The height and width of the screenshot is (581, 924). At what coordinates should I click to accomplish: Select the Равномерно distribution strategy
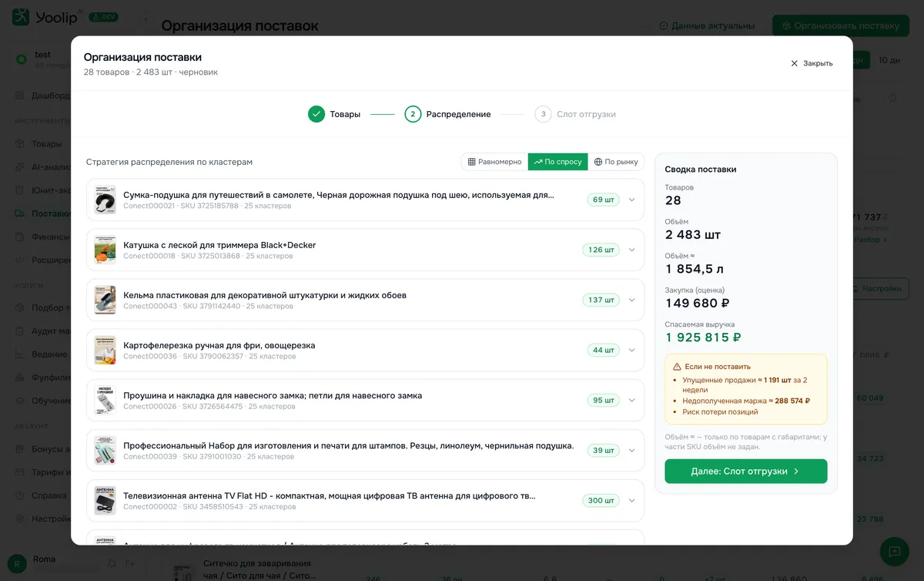tap(494, 162)
